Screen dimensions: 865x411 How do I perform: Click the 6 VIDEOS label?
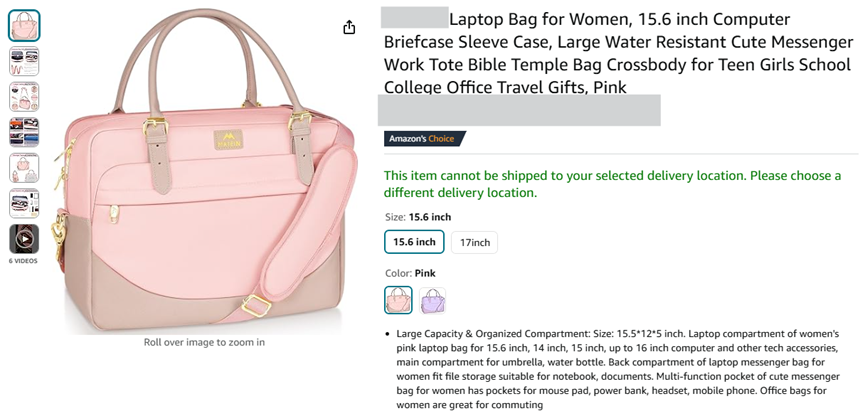[x=24, y=261]
